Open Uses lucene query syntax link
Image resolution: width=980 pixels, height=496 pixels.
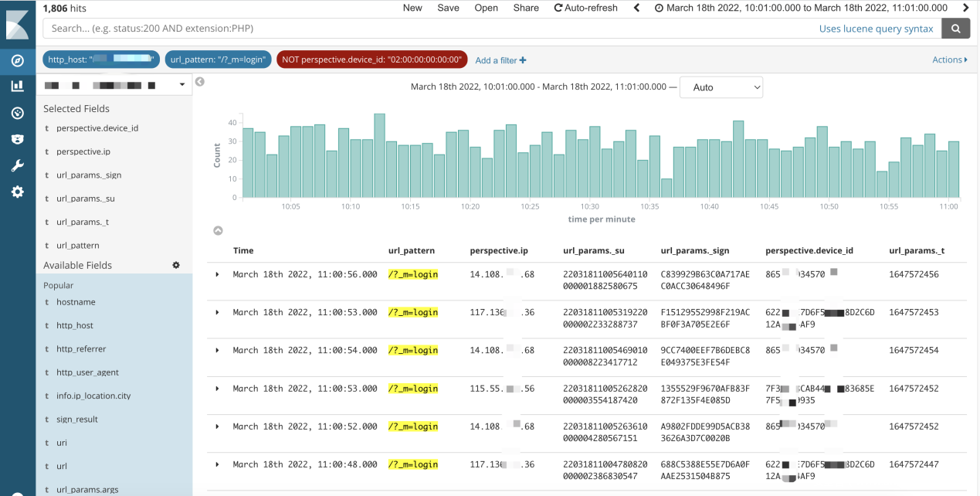click(876, 29)
